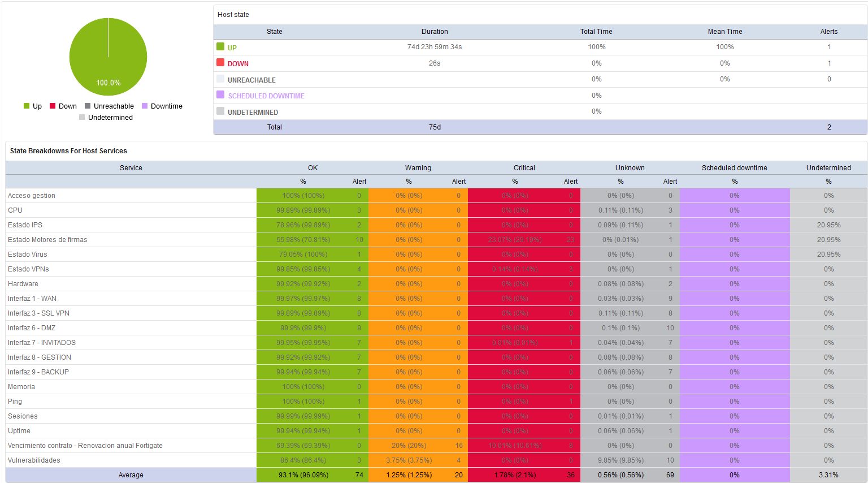Click the Unreachable legend color box
The width and height of the screenshot is (868, 483).
pos(88,106)
